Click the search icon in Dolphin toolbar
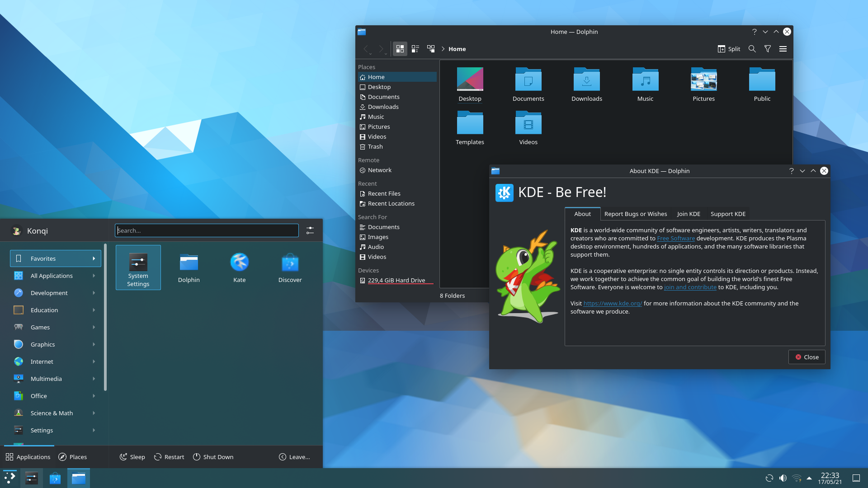 (x=752, y=49)
